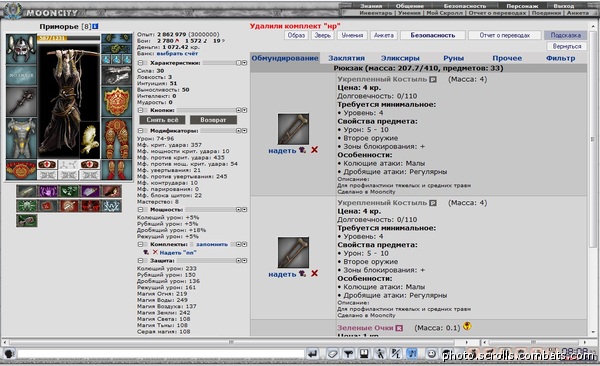This screenshot has height=366, width=600.
Task: Switch to the Эликсиры tab
Action: (x=400, y=58)
